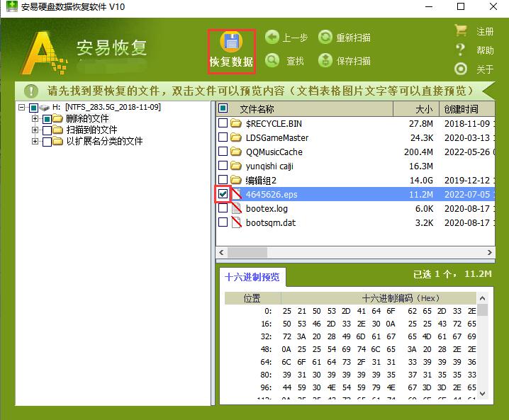Open search via the 查找 magnifier icon

(272, 60)
